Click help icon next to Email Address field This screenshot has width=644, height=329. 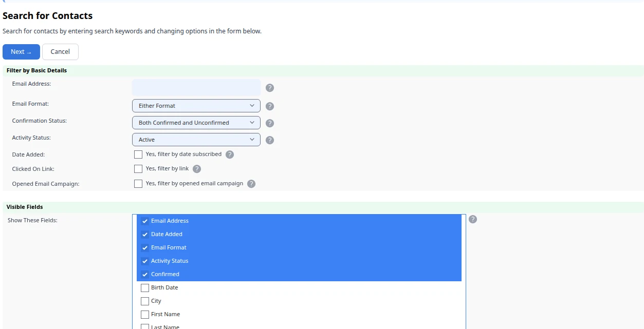tap(270, 88)
